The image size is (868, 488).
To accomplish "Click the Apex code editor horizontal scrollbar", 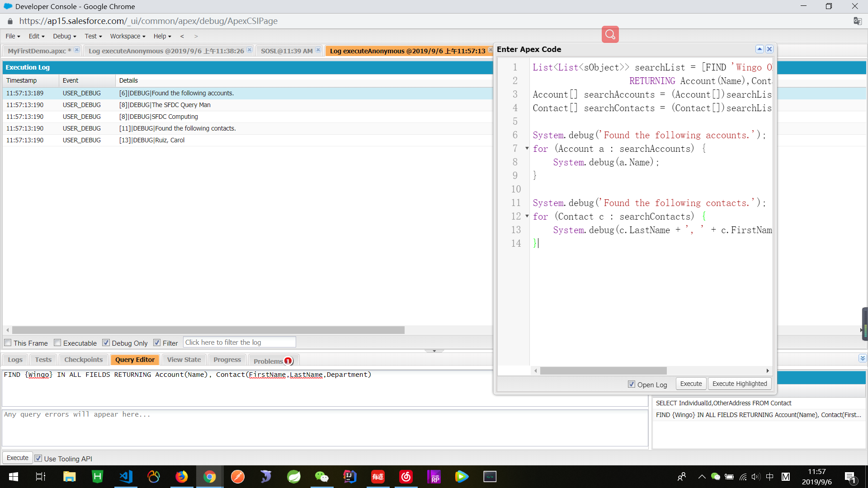I will click(x=603, y=371).
